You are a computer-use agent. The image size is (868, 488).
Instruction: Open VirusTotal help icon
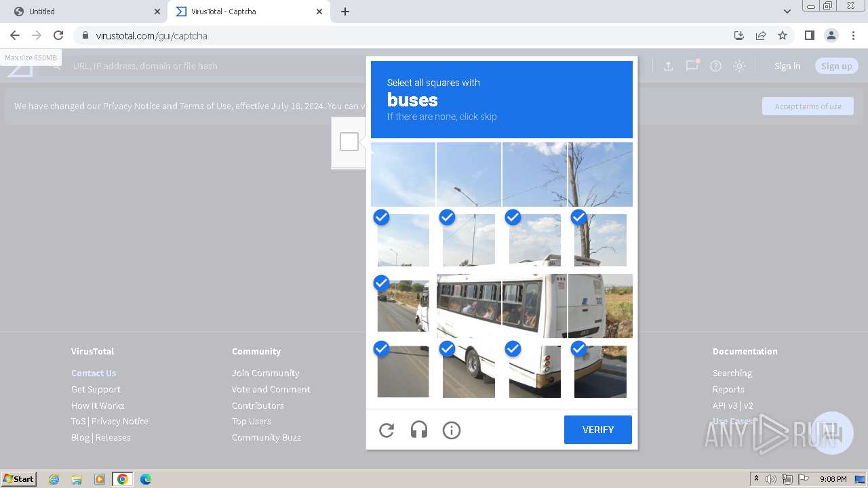[x=715, y=66]
